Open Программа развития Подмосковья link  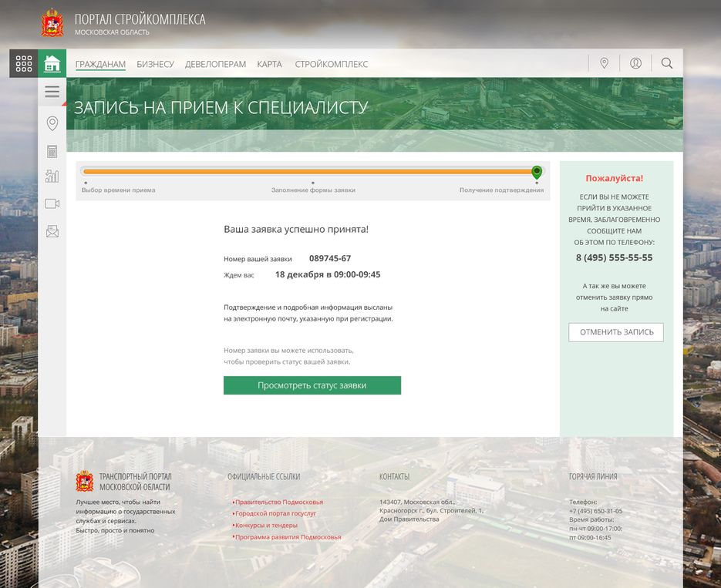(x=288, y=537)
